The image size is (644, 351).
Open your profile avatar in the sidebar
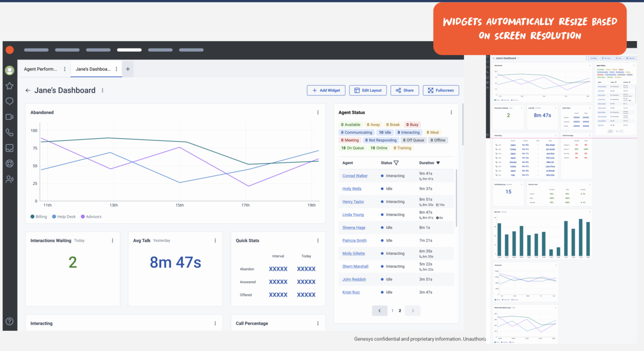[10, 70]
